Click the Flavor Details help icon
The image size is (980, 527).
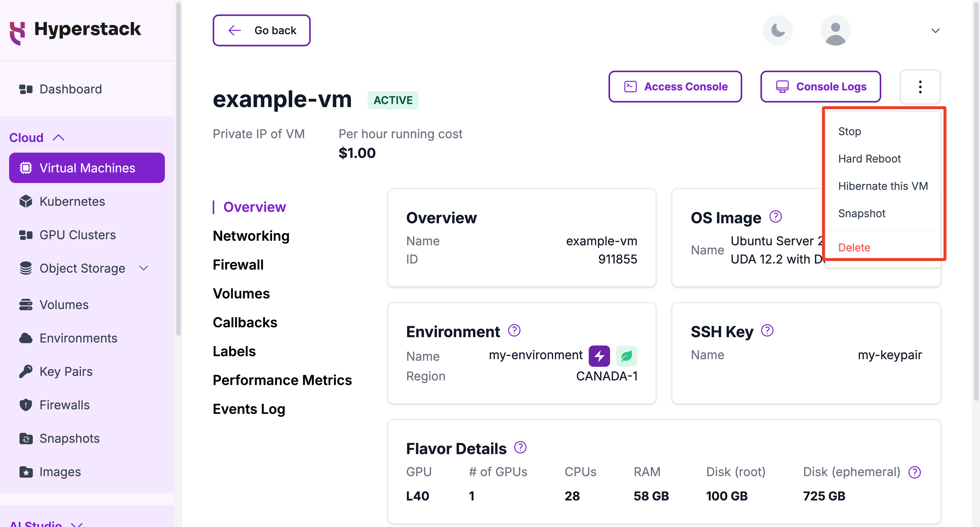[x=520, y=448]
